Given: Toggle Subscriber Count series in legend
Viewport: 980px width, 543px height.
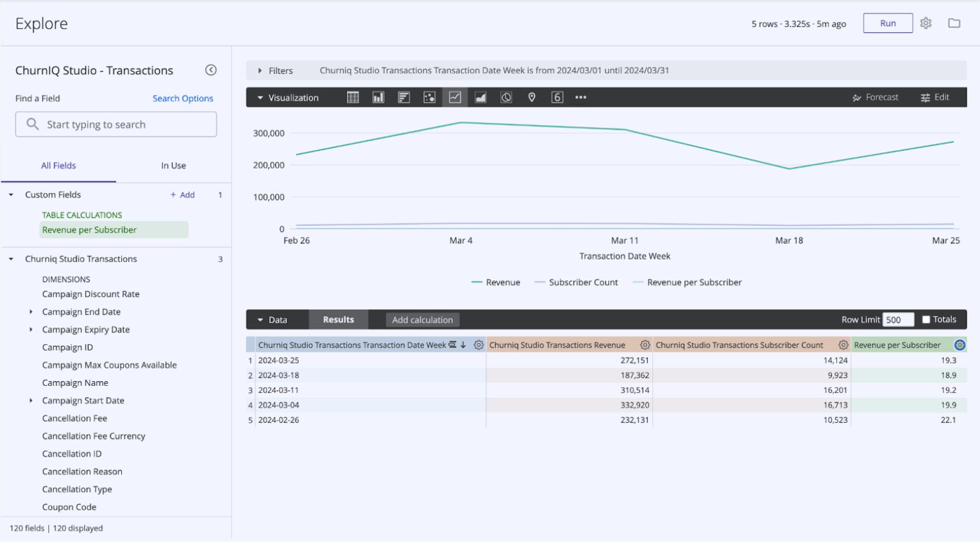Looking at the screenshot, I should pyautogui.click(x=576, y=282).
